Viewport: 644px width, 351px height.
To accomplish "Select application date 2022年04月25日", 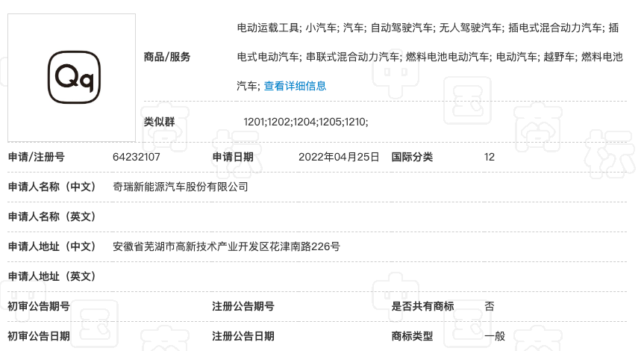I will coord(339,157).
